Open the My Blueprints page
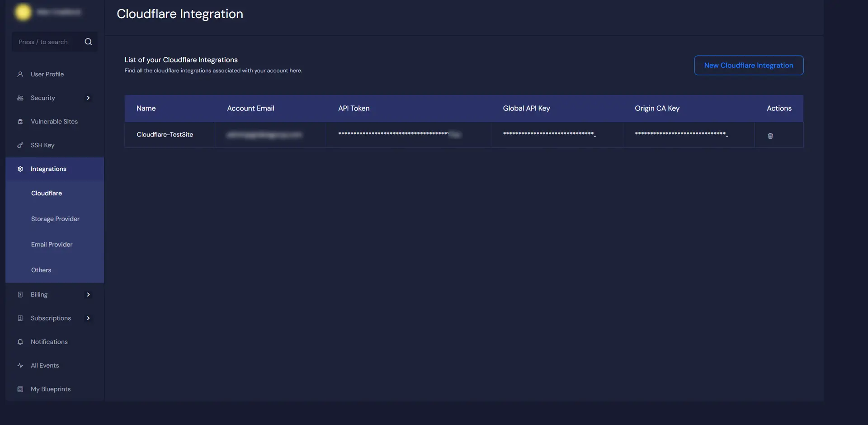This screenshot has height=425, width=868. tap(51, 389)
